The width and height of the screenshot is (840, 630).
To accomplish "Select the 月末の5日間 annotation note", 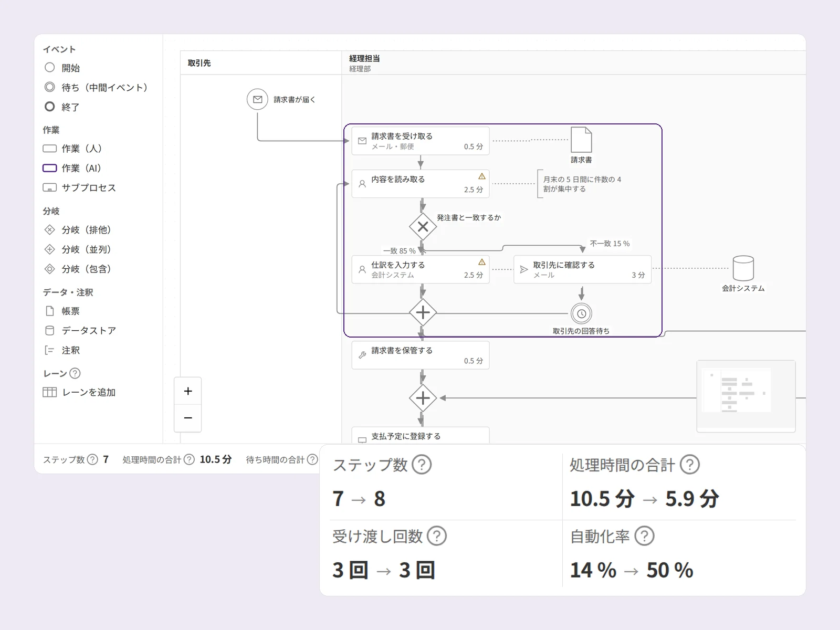I will click(x=581, y=184).
